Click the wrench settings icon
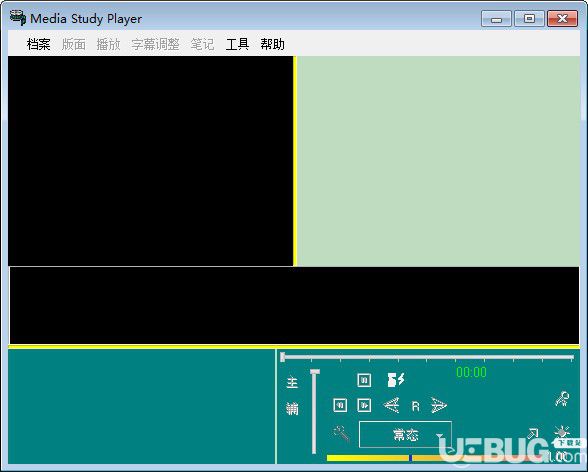 [341, 434]
